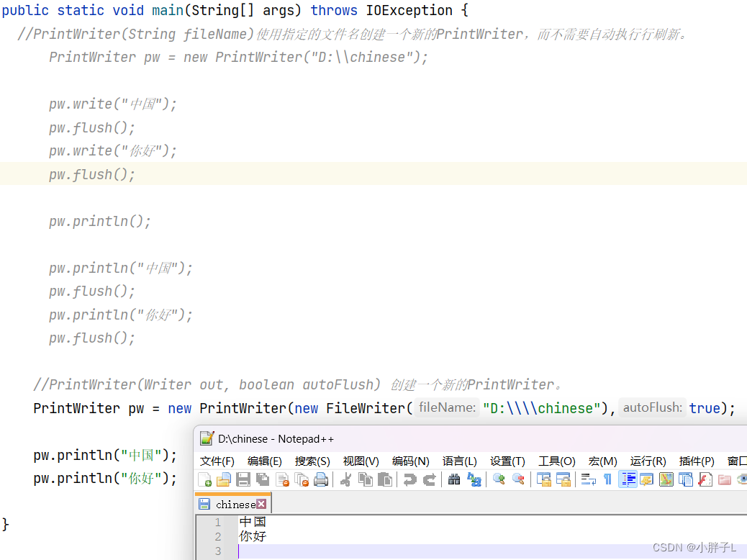Save the current file
The image size is (747, 560).
coord(244,479)
